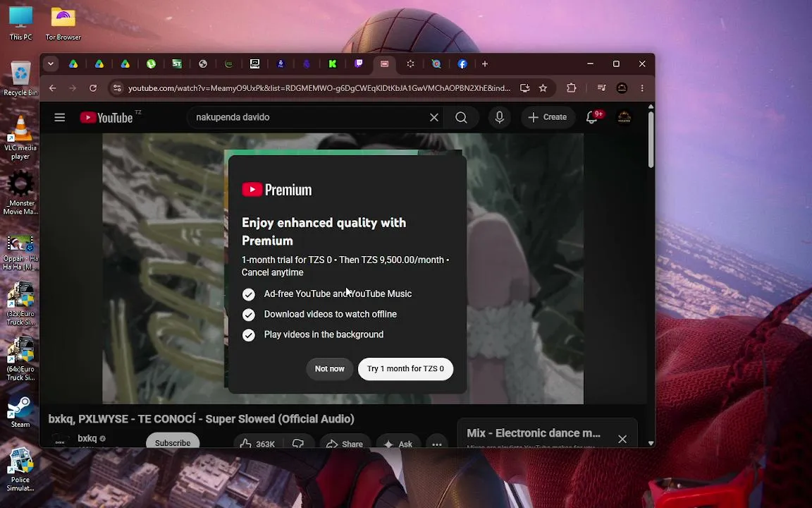This screenshot has width=812, height=508.
Task: Select the VLC media player desktop icon
Action: [x=20, y=138]
